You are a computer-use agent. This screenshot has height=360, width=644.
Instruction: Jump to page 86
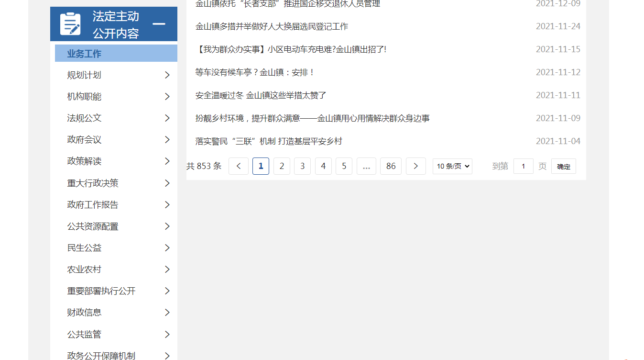point(391,166)
